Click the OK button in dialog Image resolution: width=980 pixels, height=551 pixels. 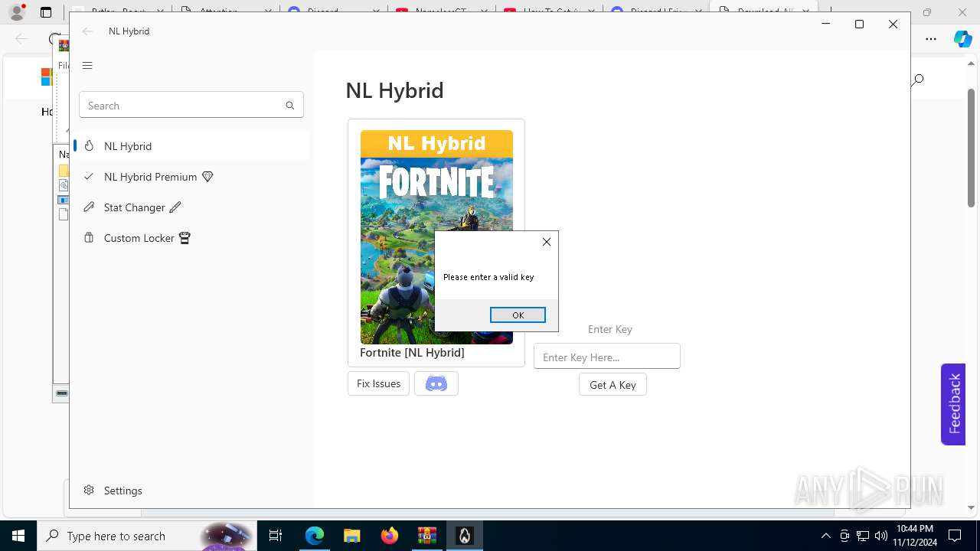(518, 315)
